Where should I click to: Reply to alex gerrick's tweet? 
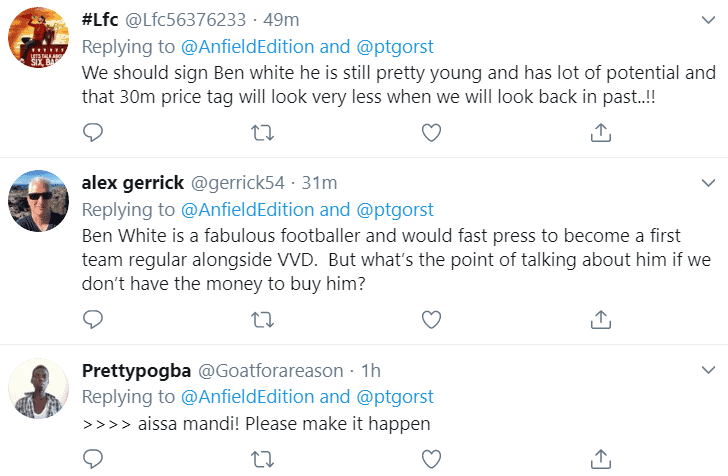tap(93, 320)
